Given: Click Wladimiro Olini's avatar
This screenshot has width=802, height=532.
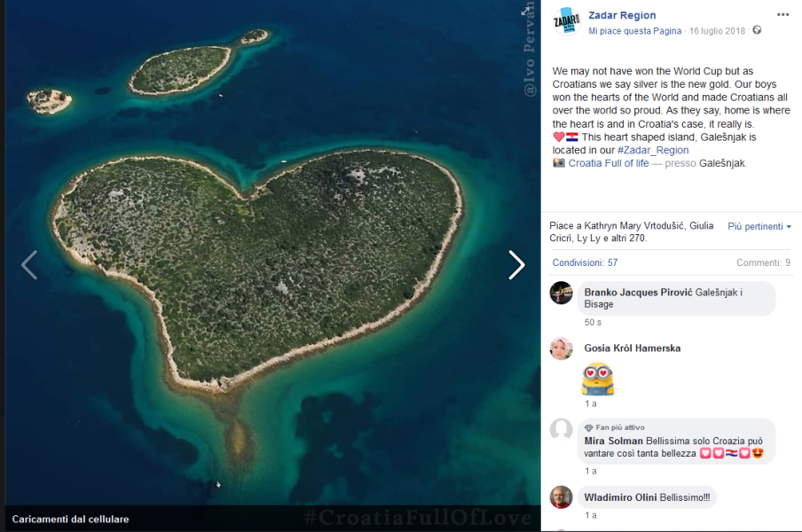Looking at the screenshot, I should [x=561, y=497].
